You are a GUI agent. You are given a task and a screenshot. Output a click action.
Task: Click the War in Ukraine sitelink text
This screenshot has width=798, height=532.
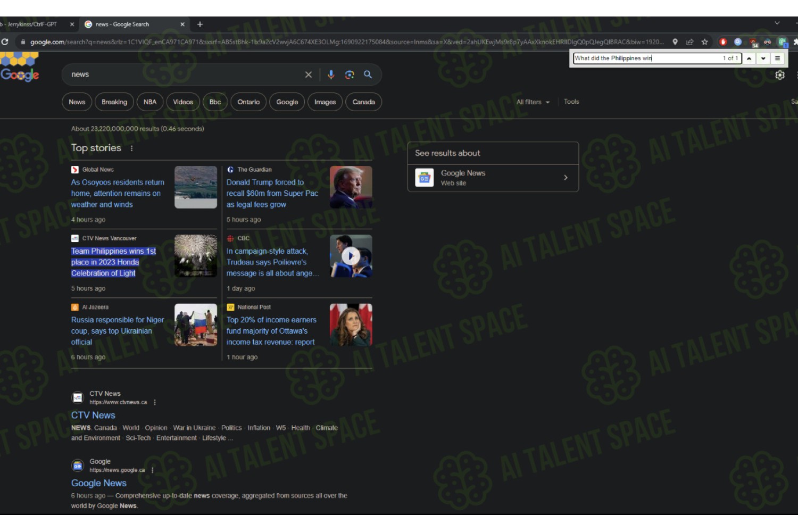194,428
